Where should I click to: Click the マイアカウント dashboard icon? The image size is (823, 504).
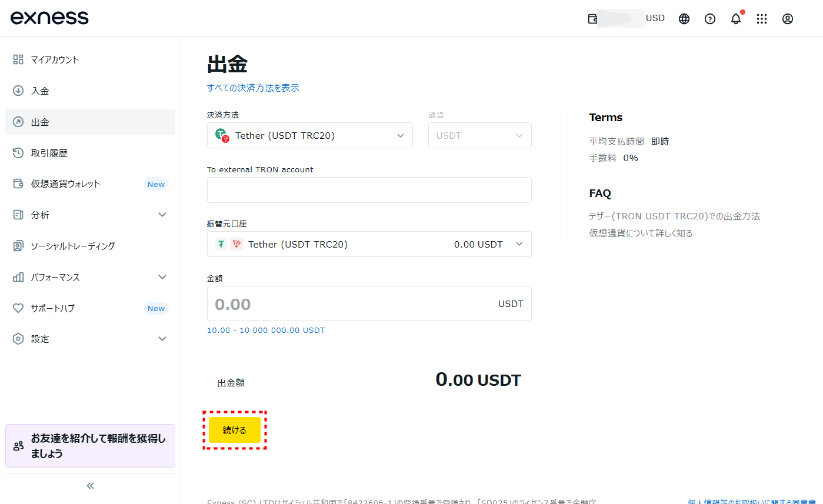18,59
